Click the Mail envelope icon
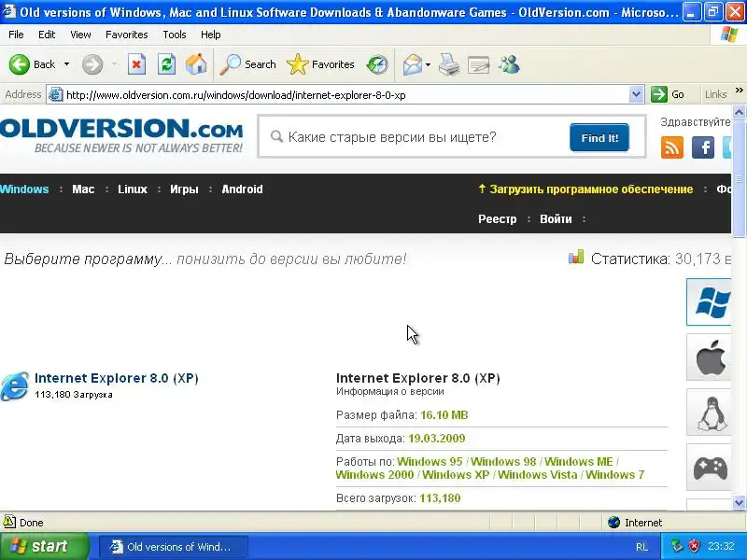The image size is (747, 560). point(413,64)
